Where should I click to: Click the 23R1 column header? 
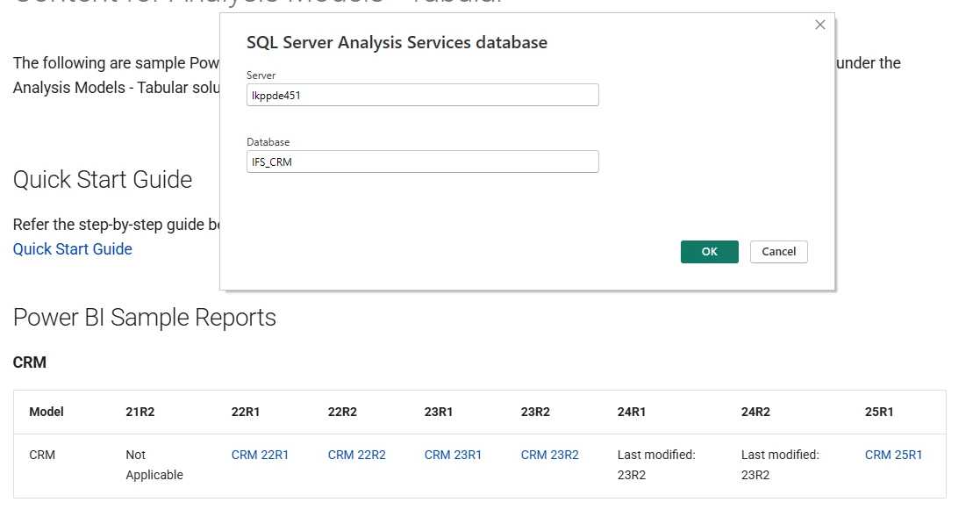coord(439,412)
